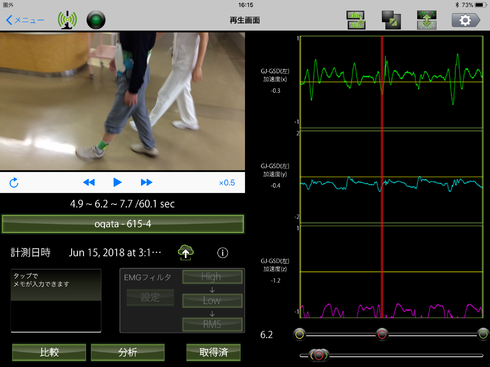Select the ogata - 615-4 recording bar
This screenshot has height=367, width=490.
click(x=123, y=224)
